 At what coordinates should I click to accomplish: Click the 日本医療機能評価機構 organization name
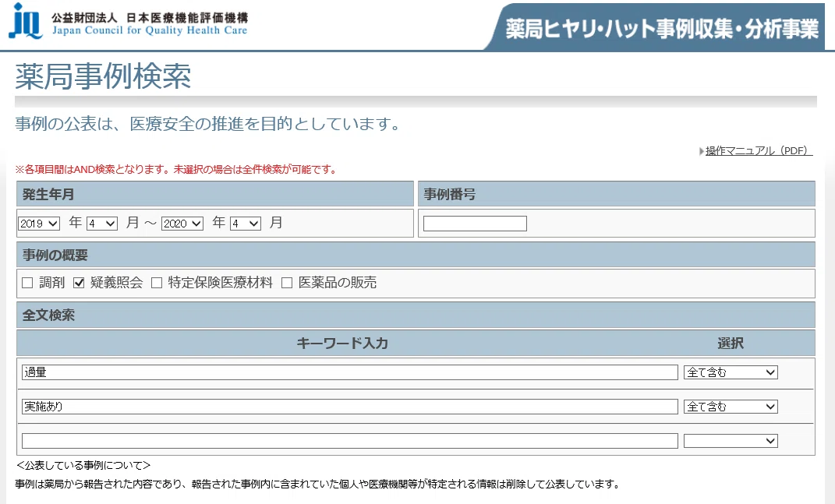click(x=187, y=18)
